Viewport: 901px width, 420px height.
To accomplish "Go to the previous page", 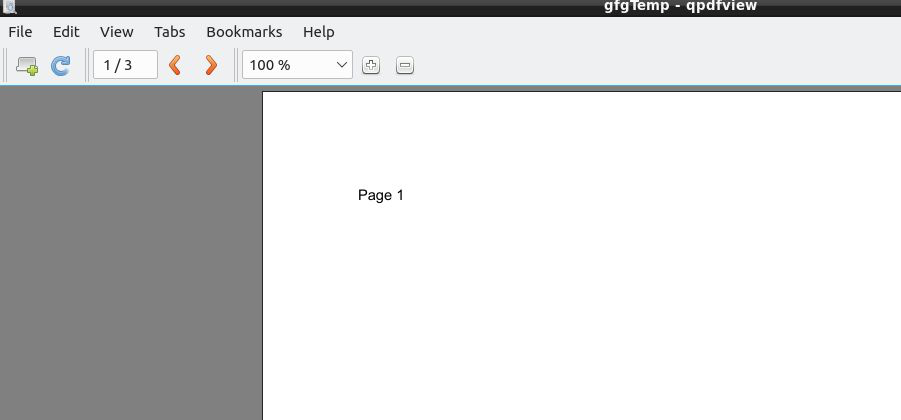I will tap(175, 65).
